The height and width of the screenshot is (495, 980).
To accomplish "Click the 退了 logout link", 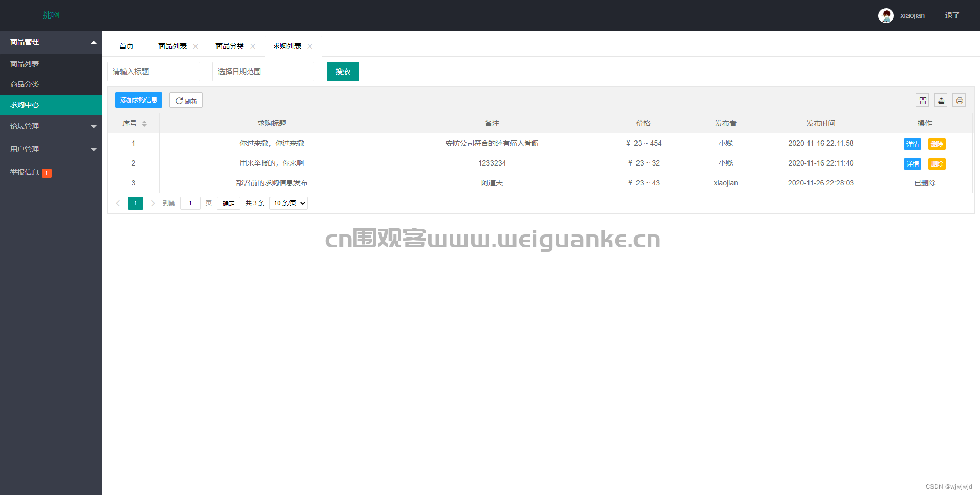I will [x=952, y=15].
